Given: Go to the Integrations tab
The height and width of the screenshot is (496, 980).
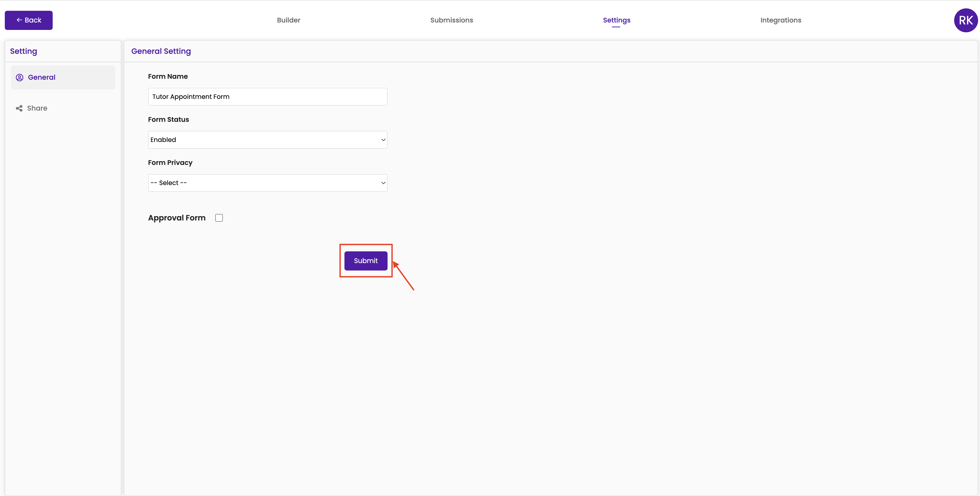Looking at the screenshot, I should coord(781,20).
